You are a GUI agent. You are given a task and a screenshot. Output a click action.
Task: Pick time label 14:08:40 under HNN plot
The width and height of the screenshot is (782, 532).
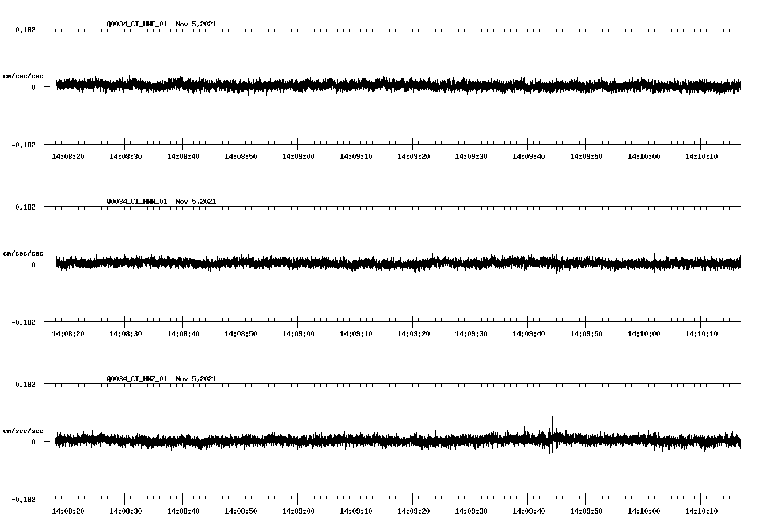[x=183, y=333]
